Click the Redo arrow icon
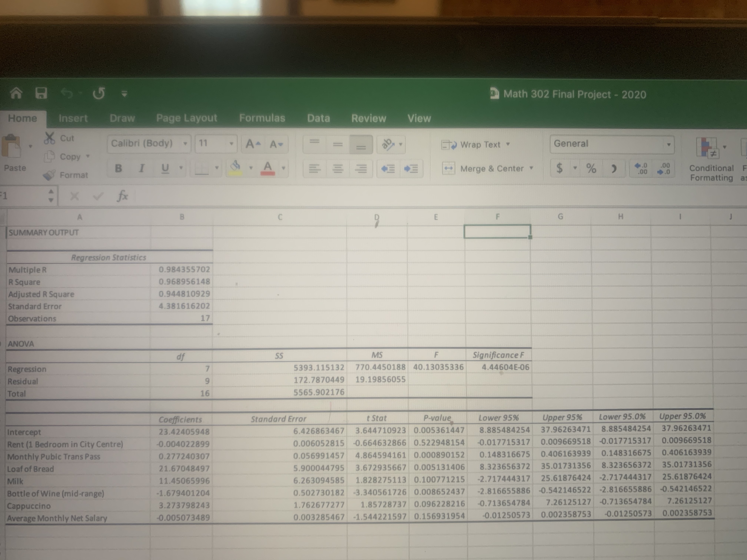The width and height of the screenshot is (747, 560). [x=99, y=93]
